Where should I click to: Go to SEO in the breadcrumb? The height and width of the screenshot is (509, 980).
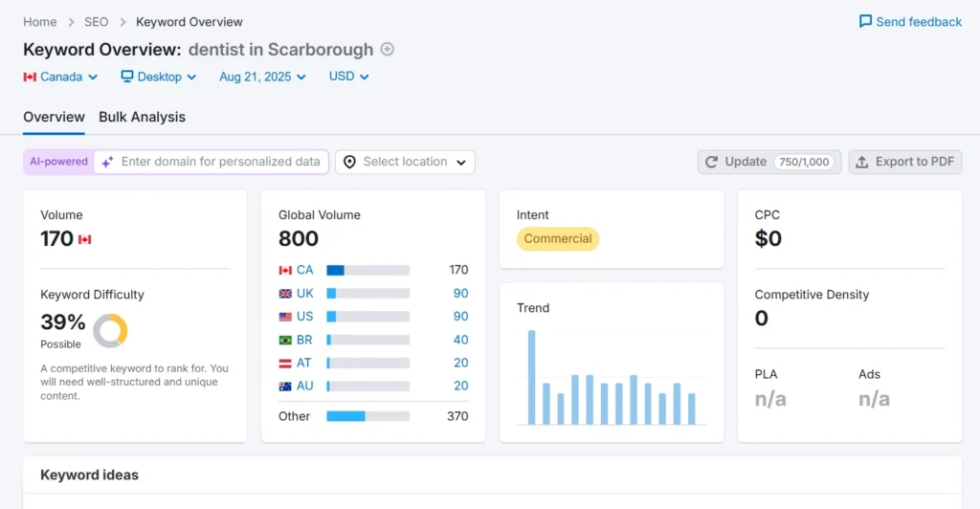[96, 22]
